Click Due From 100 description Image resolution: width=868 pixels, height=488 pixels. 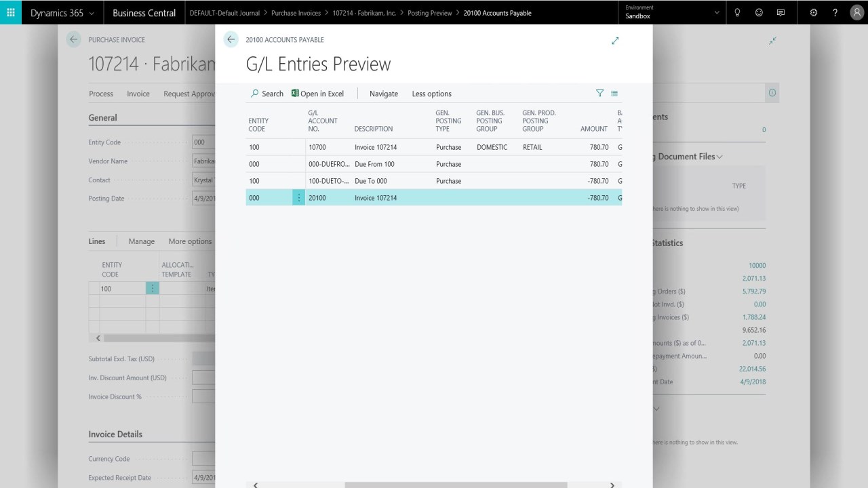(x=374, y=164)
